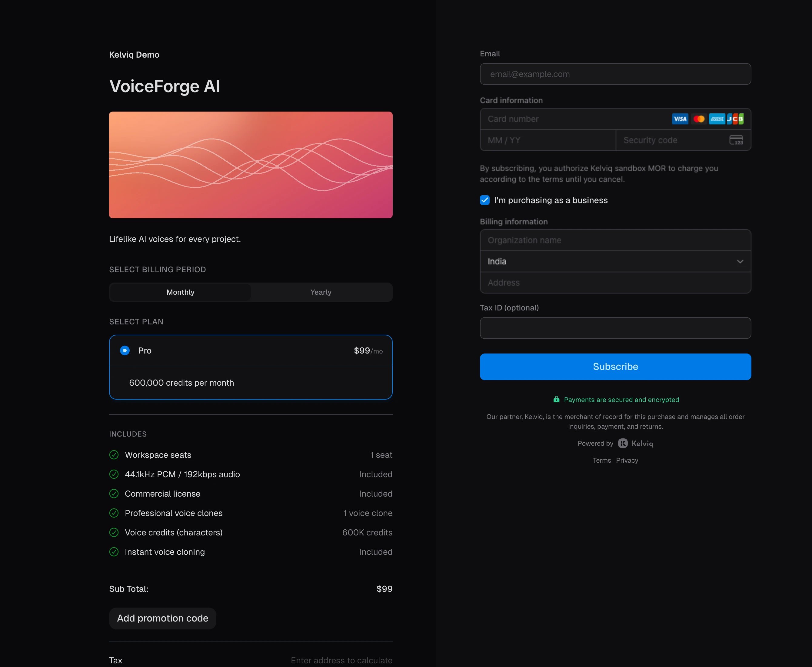812x667 pixels.
Task: Click the chevron arrow of country selector
Action: coord(740,262)
